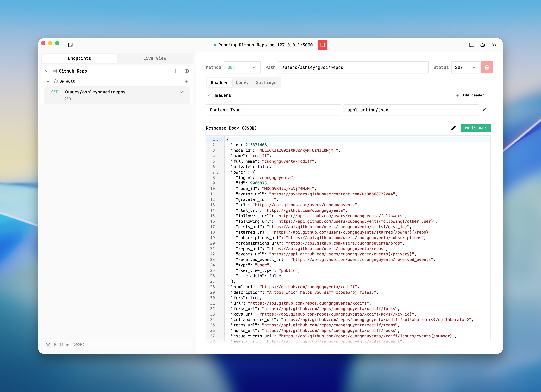Open application settings via gear icon
This screenshot has width=541, height=392.
point(493,45)
